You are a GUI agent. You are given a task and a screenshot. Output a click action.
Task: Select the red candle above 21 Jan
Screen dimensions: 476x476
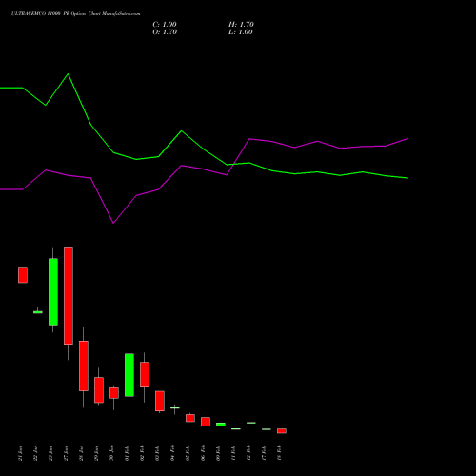[23, 275]
